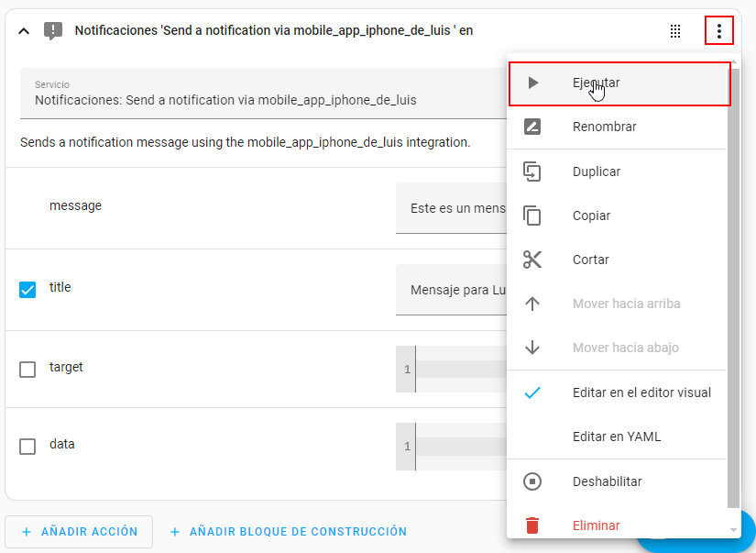
Task: Collapse the Notificaciones action card
Action: (25, 31)
